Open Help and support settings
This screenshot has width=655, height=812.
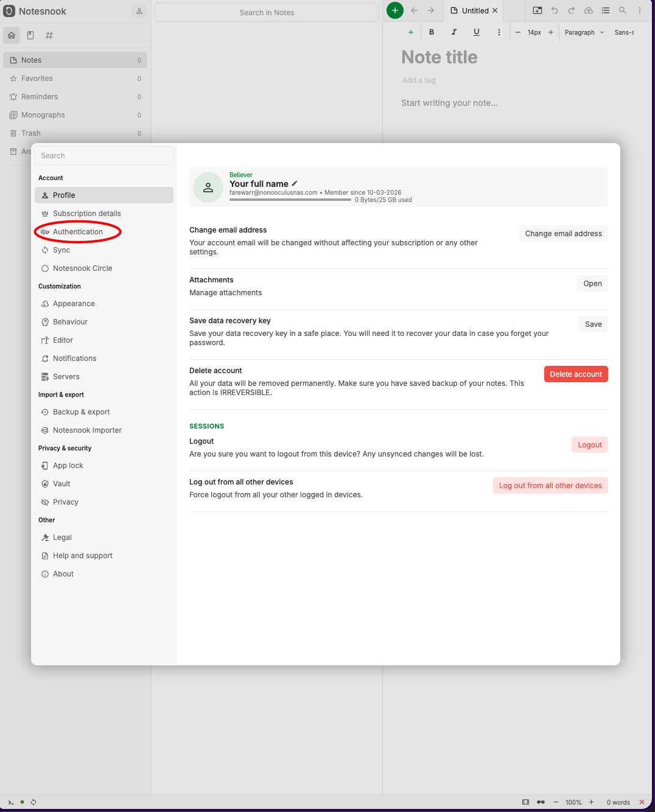click(x=104, y=556)
